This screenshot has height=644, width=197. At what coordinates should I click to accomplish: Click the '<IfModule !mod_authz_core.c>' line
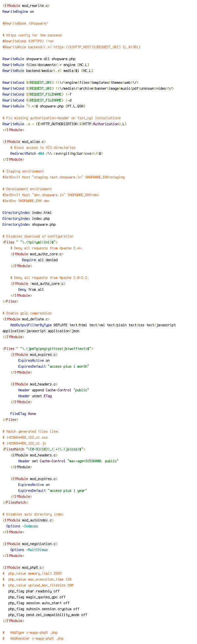[x=38, y=284]
